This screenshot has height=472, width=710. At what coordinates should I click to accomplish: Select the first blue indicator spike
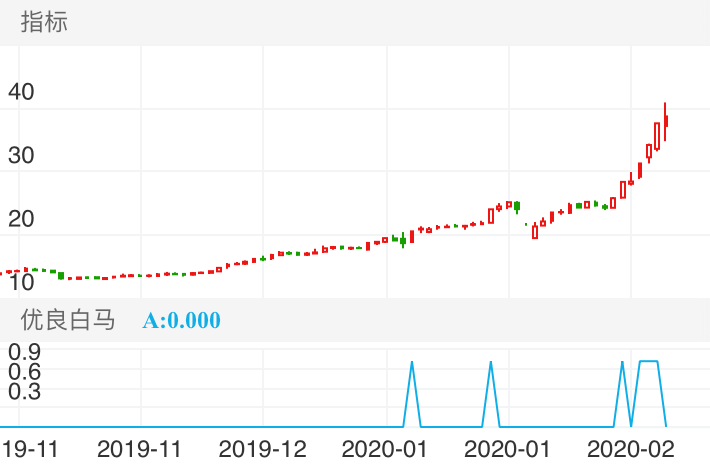coord(412,365)
